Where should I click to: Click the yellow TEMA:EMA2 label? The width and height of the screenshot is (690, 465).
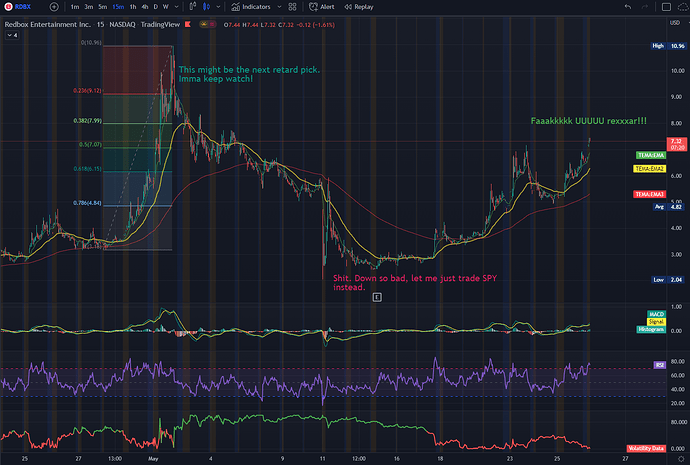(x=650, y=168)
